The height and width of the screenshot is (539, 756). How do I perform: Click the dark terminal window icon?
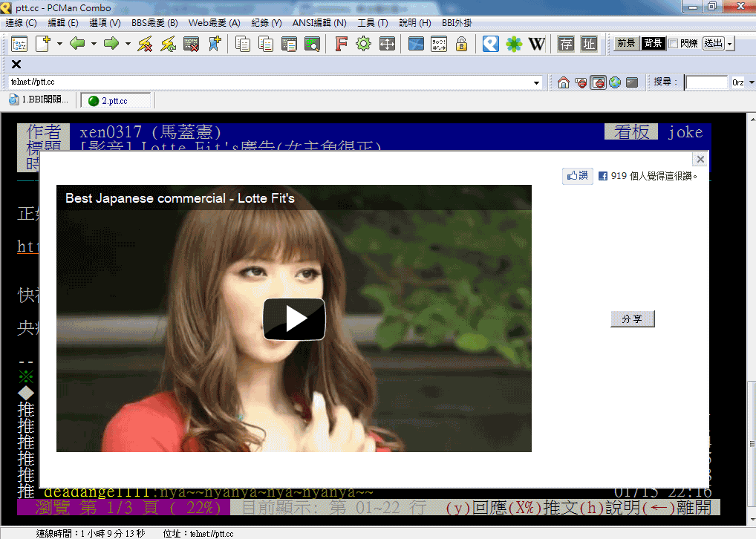[x=632, y=82]
